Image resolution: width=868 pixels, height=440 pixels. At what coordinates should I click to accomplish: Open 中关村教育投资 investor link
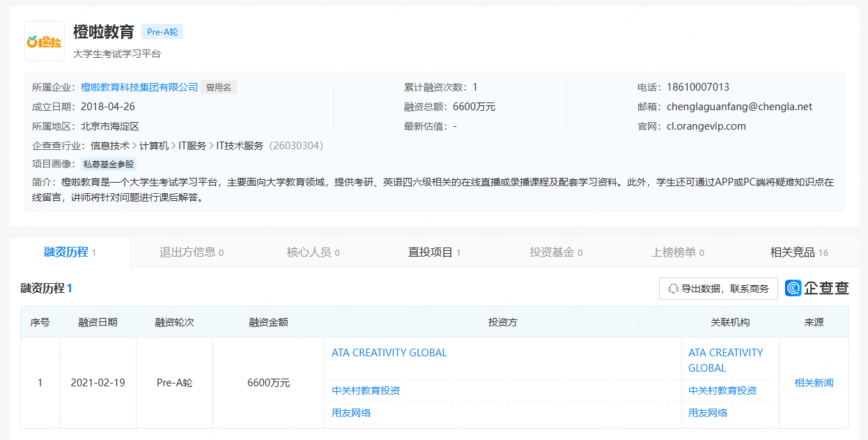(x=366, y=390)
